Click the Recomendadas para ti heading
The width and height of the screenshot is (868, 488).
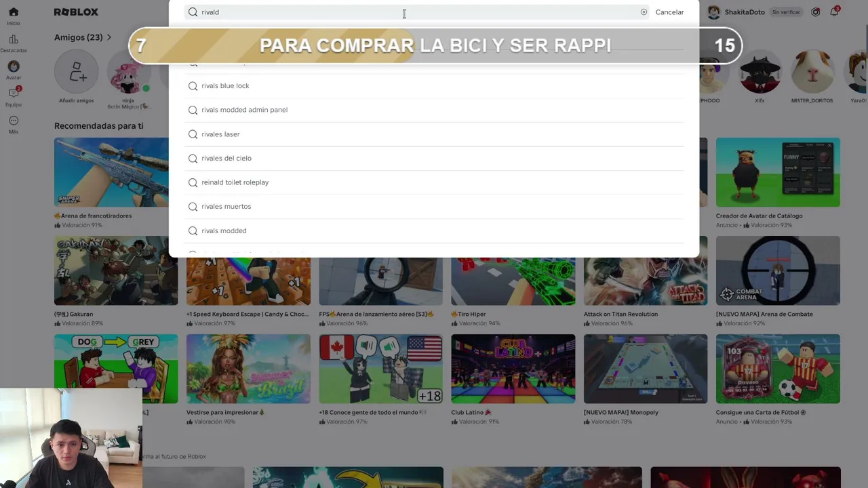(x=99, y=126)
